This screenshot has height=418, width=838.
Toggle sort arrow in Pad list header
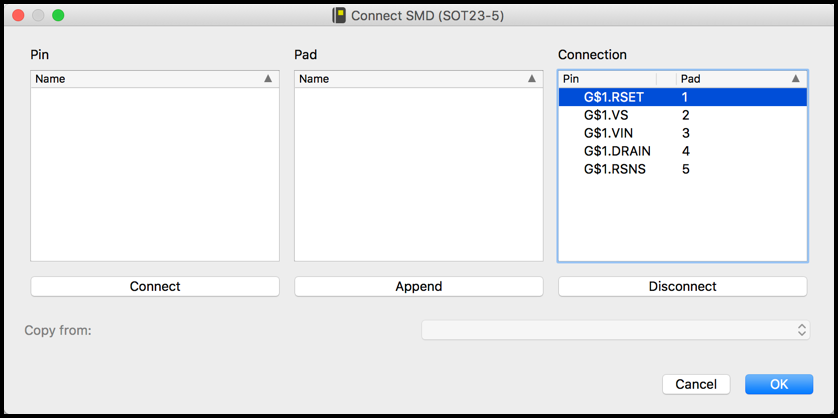[x=532, y=78]
